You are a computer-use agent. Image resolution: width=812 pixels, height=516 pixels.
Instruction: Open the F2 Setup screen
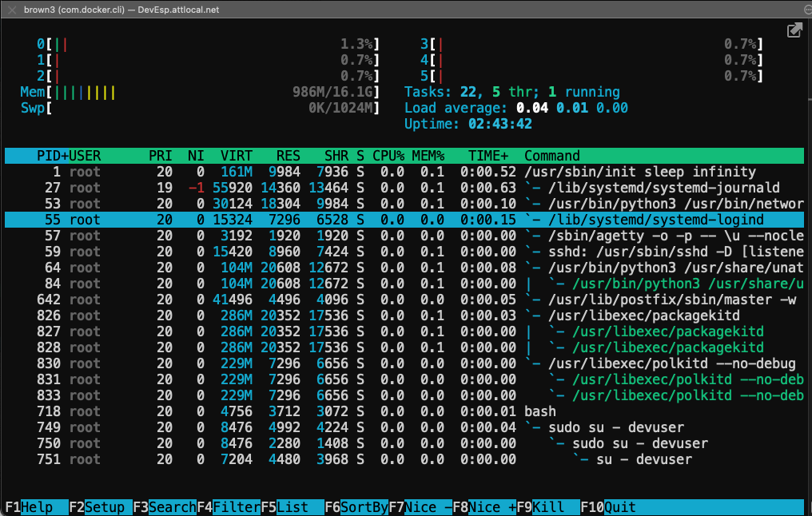[x=101, y=507]
